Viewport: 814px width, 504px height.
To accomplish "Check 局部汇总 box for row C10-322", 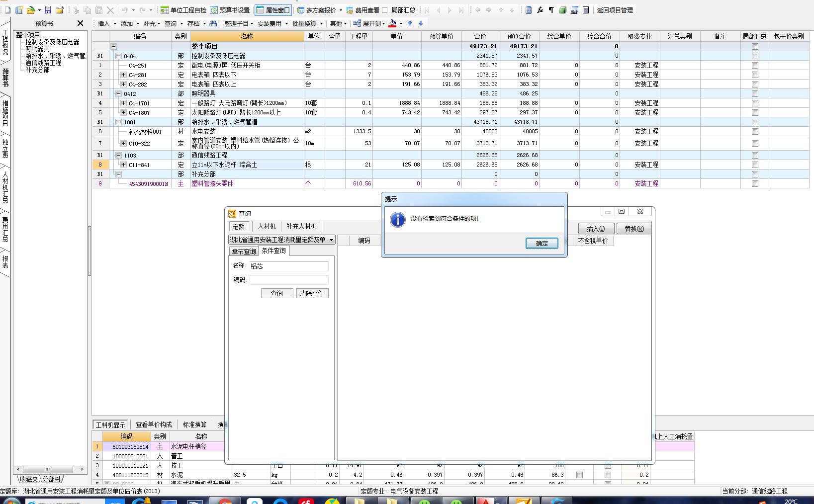I will [x=755, y=143].
